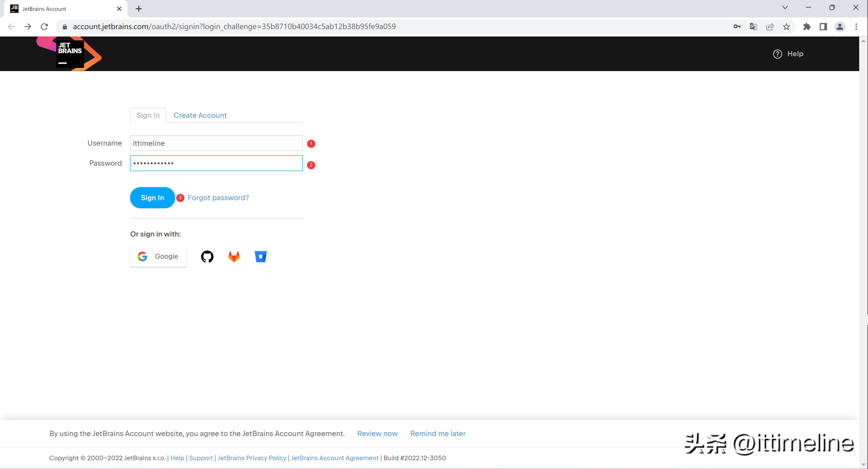
Task: Focus the Username input field
Action: pyautogui.click(x=216, y=143)
